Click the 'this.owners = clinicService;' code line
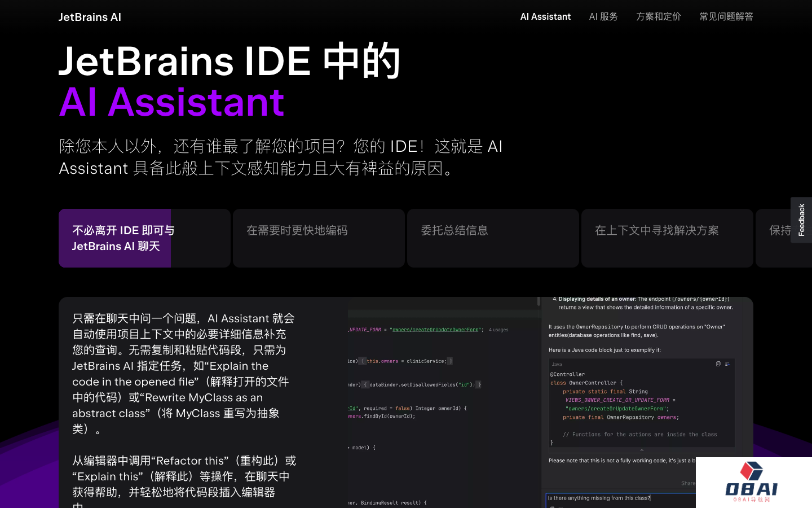Image resolution: width=812 pixels, height=508 pixels. [407, 361]
